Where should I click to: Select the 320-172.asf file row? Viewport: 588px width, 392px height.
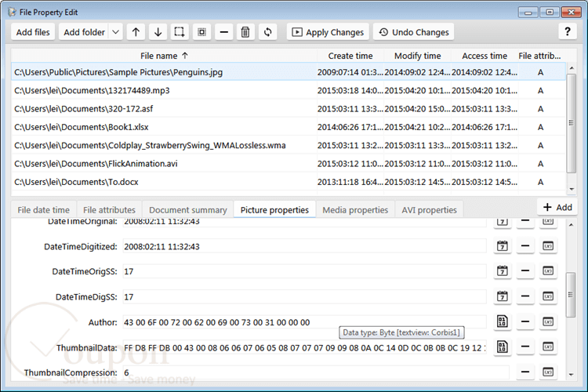[288, 108]
